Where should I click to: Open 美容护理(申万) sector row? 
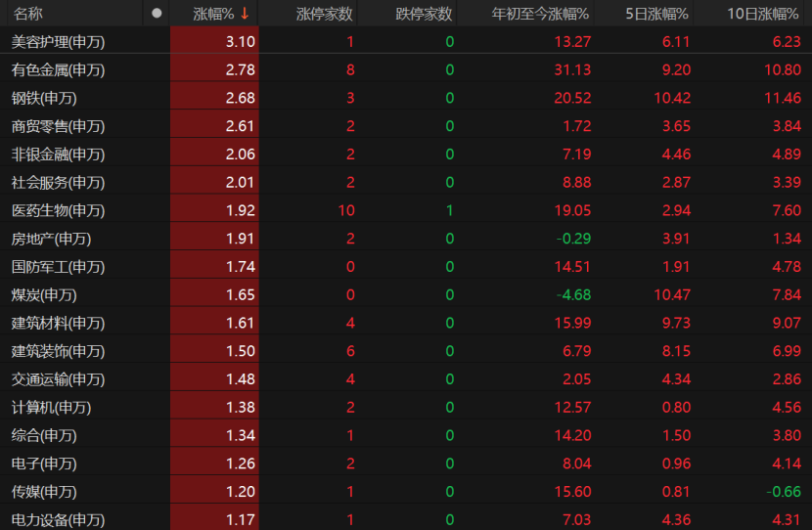58,42
